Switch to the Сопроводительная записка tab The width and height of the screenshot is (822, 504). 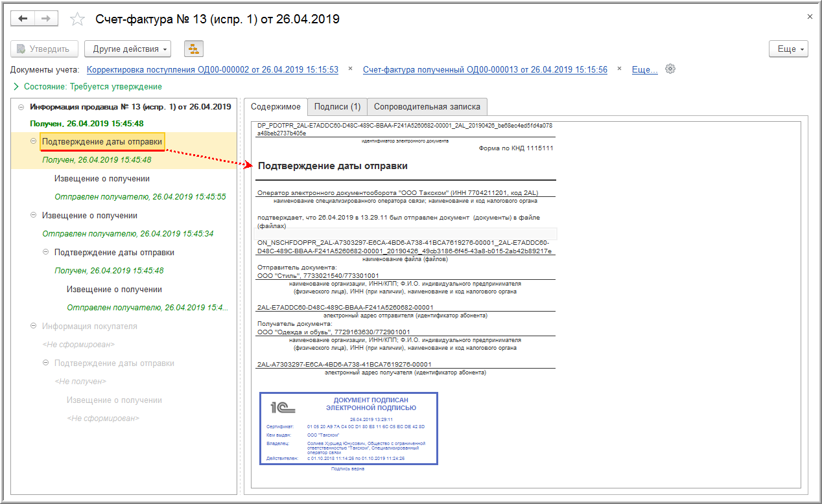[x=427, y=106]
